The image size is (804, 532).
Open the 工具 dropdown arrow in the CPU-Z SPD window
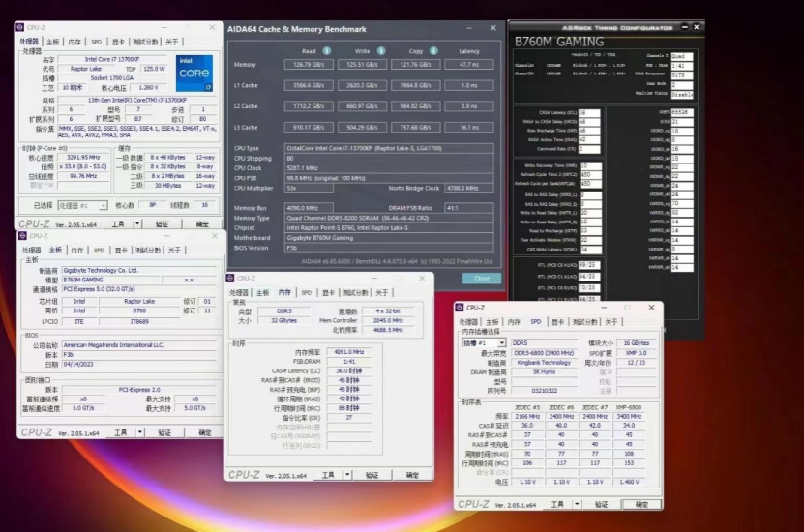577,504
